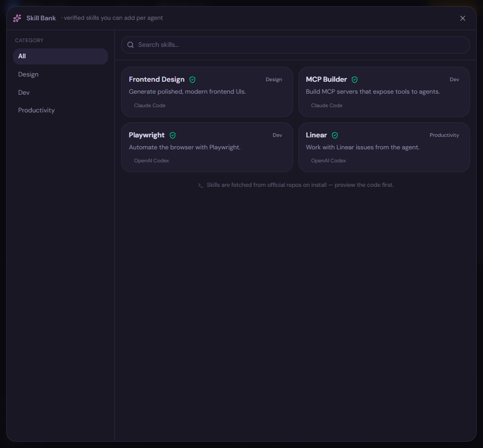Filter skills by Dev category

click(60, 93)
